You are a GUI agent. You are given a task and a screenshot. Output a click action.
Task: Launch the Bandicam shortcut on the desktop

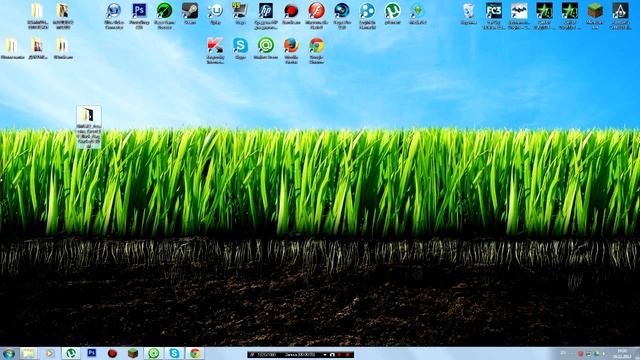click(291, 11)
